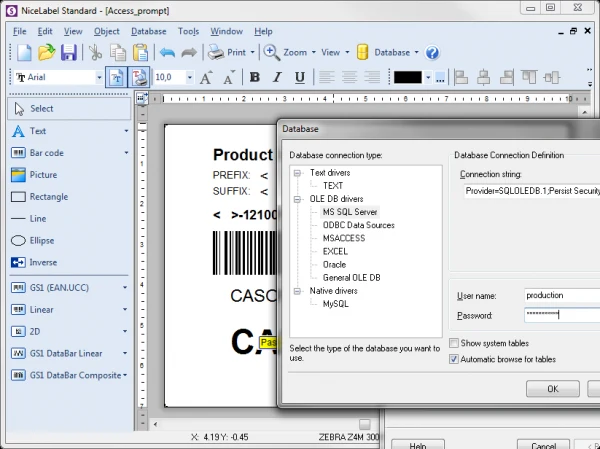The image size is (600, 449).
Task: Click OK in Database dialog
Action: [553, 389]
